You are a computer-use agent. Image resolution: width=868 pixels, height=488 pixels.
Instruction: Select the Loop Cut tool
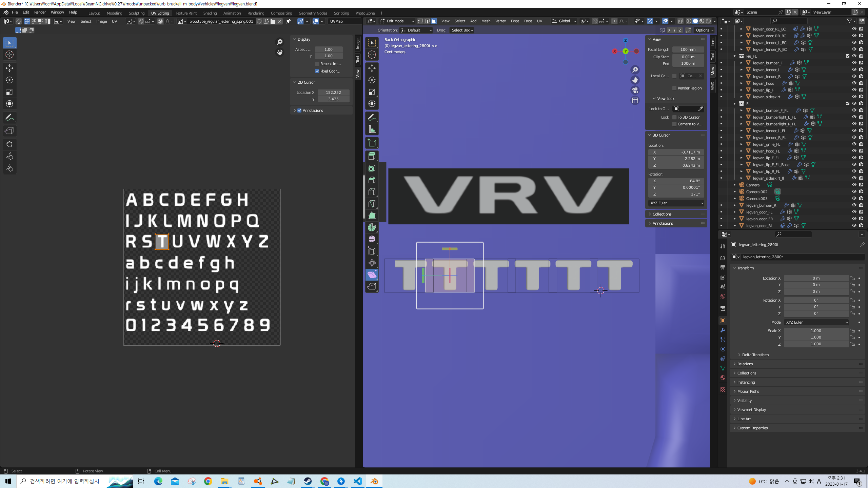(372, 192)
